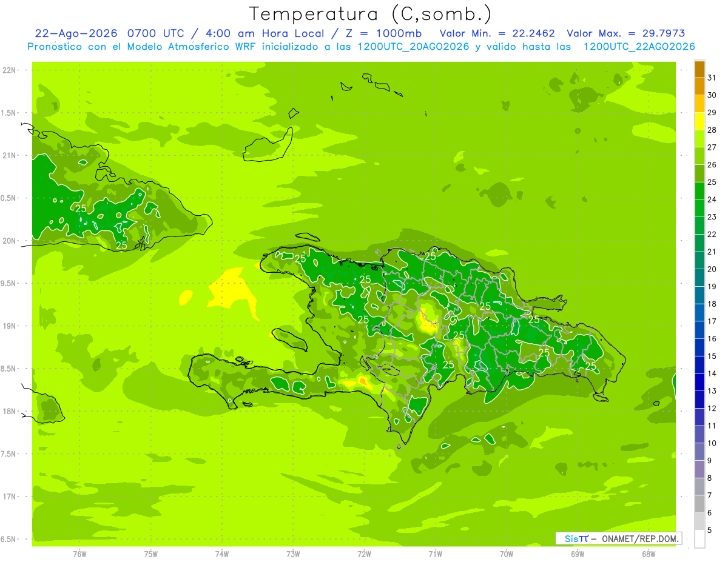Click the "72W" longitude label

(x=364, y=554)
